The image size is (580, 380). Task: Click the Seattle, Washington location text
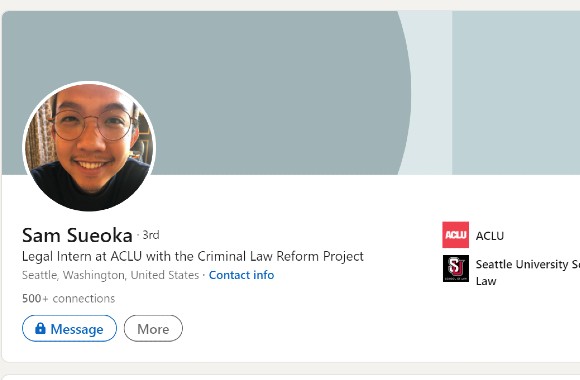tap(110, 275)
